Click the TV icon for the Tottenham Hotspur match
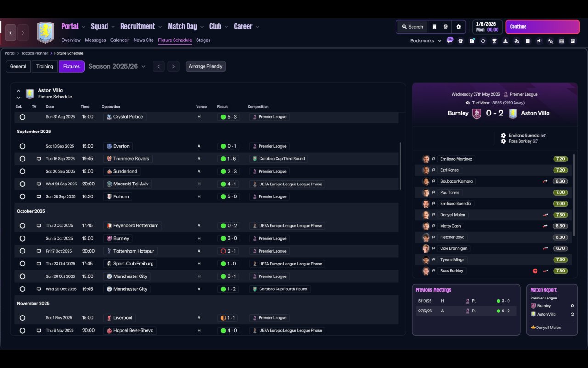Image resolution: width=588 pixels, height=368 pixels. [x=39, y=251]
